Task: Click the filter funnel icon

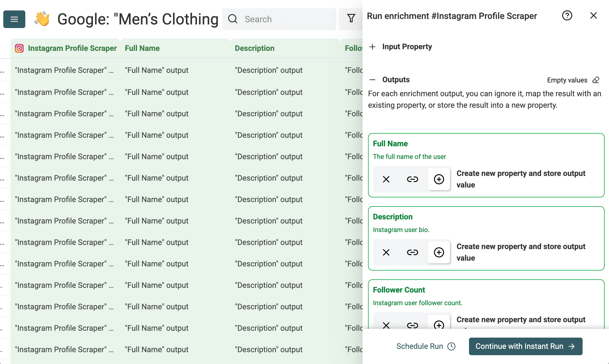Action: [351, 19]
